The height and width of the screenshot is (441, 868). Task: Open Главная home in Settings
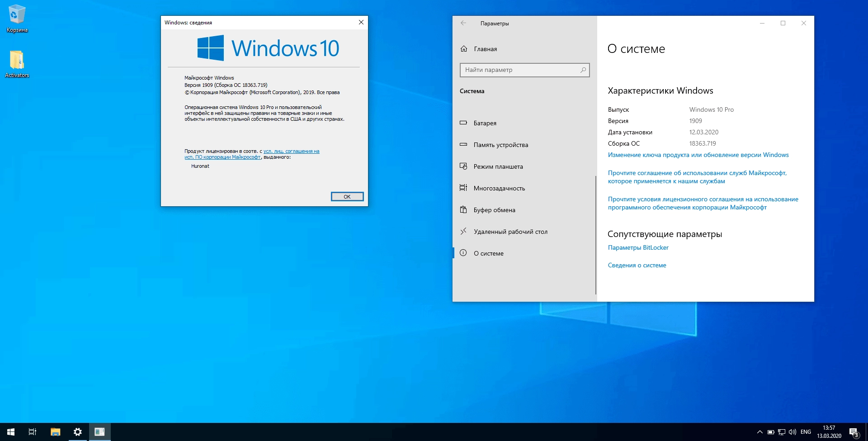click(485, 49)
